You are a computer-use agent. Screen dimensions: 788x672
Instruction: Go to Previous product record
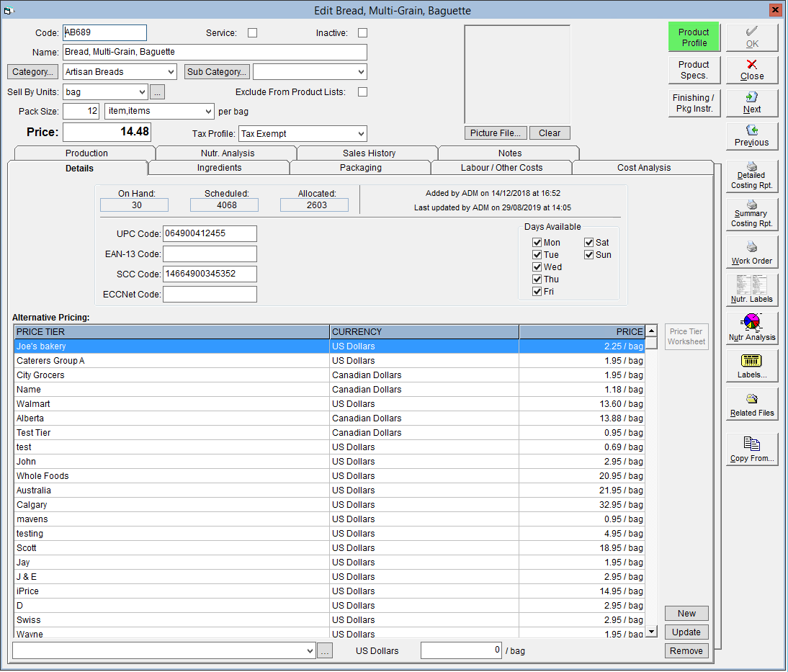(752, 135)
